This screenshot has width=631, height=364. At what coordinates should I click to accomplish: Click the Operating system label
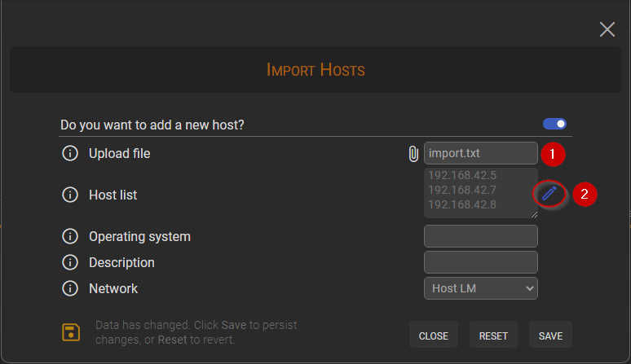[139, 237]
